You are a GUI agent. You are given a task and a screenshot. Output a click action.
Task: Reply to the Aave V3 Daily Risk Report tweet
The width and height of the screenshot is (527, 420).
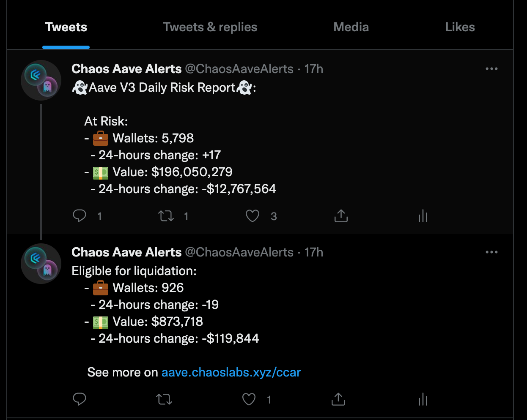pos(80,216)
